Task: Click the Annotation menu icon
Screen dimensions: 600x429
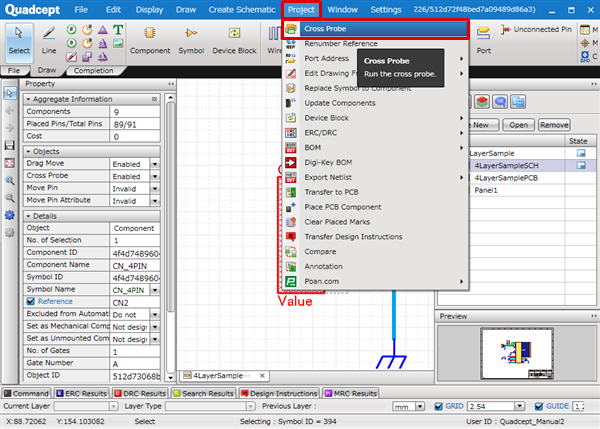Action: coord(291,266)
